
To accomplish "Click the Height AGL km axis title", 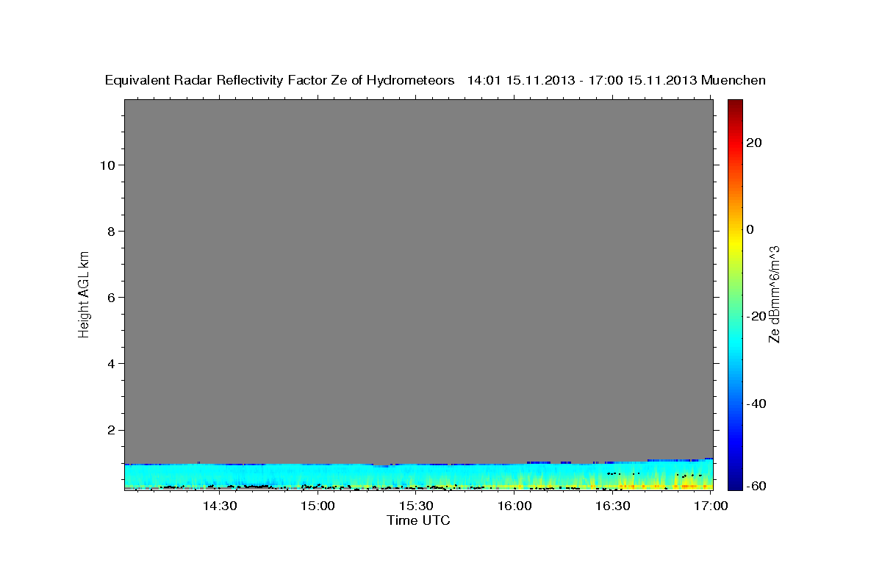I will coord(85,293).
